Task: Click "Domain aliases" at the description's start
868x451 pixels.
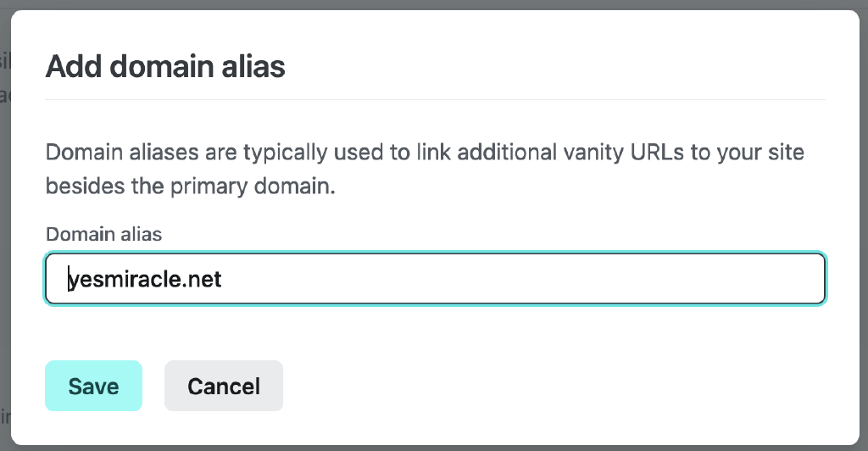Action: [103, 153]
